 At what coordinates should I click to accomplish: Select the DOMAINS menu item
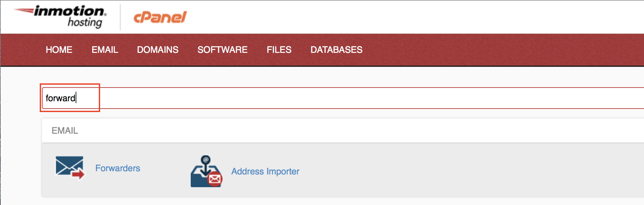(x=158, y=50)
